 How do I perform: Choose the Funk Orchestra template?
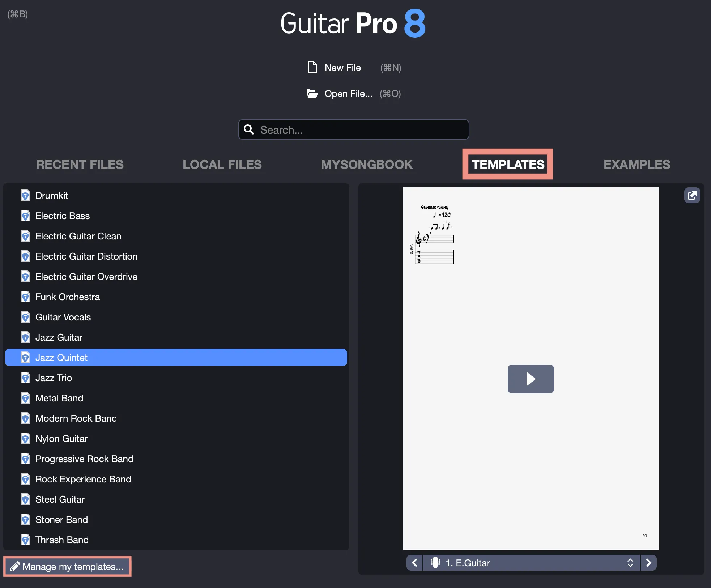176,297
